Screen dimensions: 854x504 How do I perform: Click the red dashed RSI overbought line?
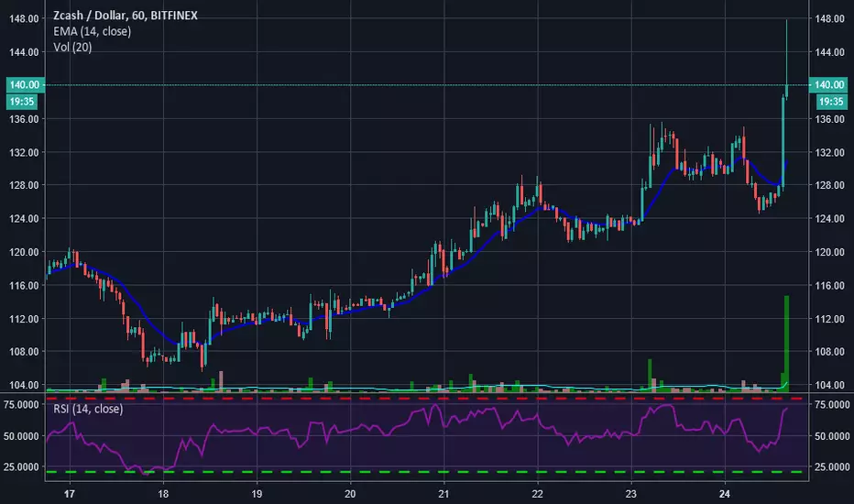[x=426, y=399]
